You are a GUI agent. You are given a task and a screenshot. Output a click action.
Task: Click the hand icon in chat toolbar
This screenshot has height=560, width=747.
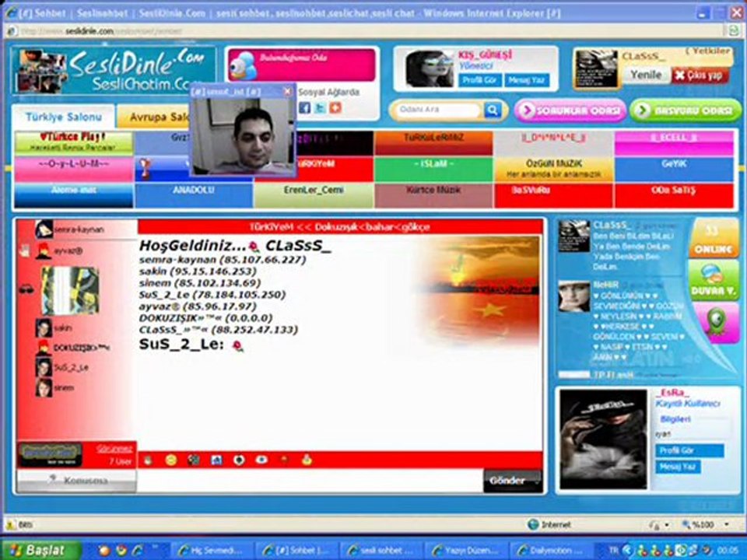coord(148,460)
